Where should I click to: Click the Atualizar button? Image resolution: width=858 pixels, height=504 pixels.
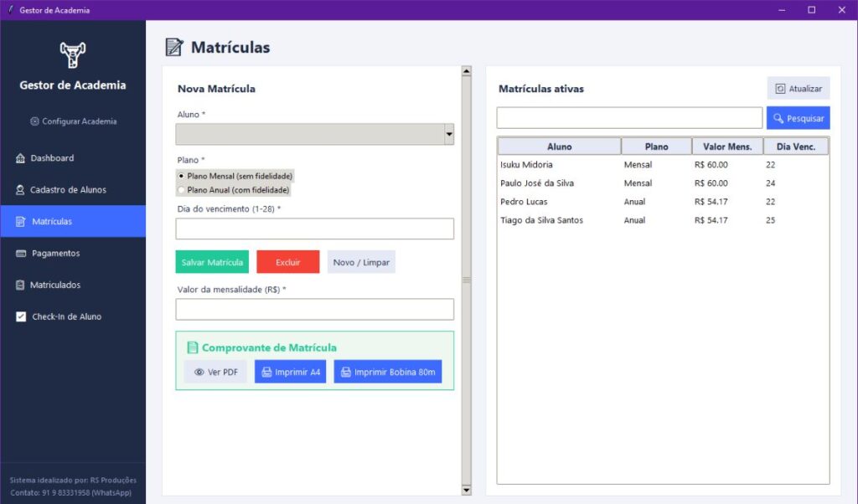(x=799, y=89)
